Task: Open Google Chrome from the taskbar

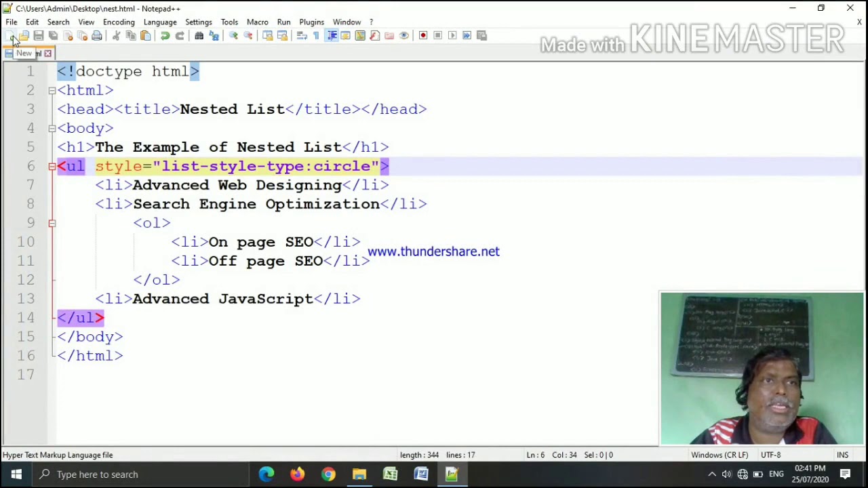Action: 328,474
